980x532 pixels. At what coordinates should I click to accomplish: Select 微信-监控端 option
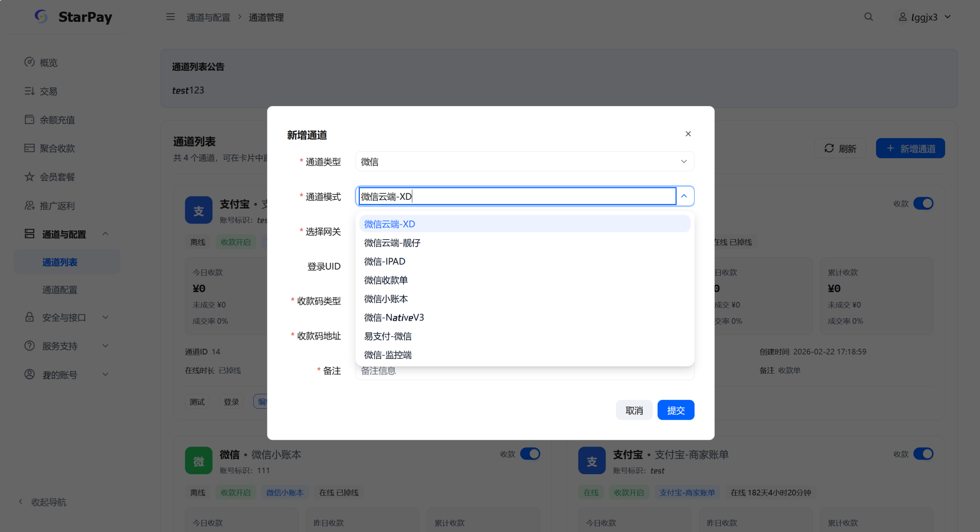(525, 355)
